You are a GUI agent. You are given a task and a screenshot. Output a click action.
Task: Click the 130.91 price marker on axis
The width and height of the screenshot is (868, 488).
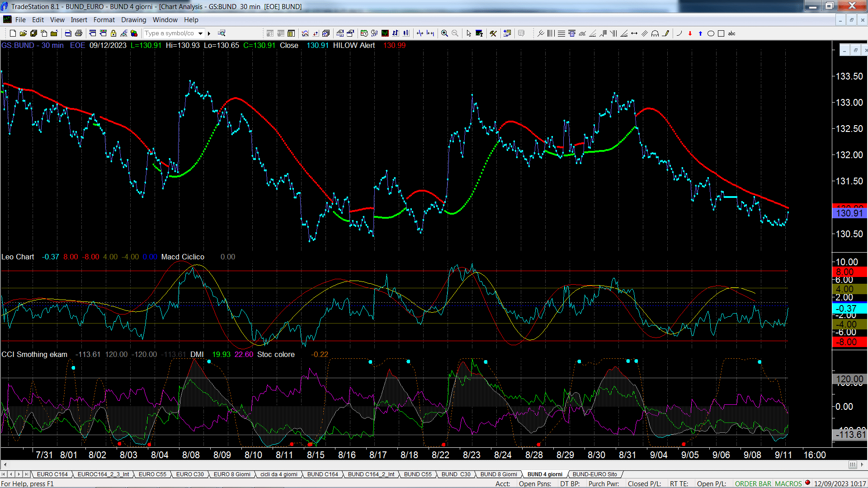[x=849, y=213]
